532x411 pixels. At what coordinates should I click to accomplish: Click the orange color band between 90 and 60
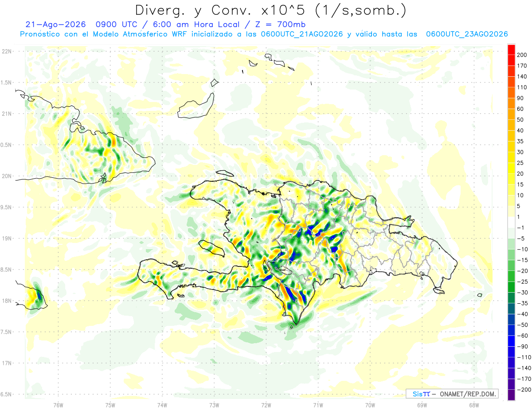(511, 103)
